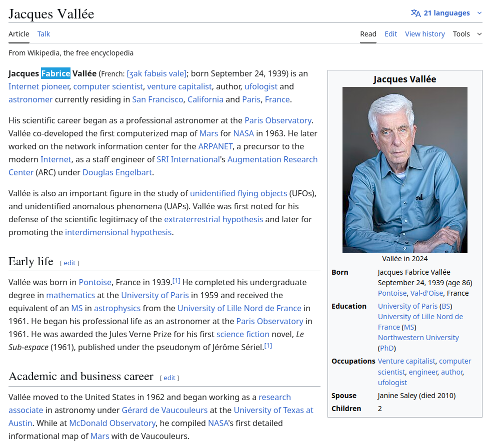Screen dimensions: 490x448
Task: Open the research associate link
Action: pyautogui.click(x=274, y=398)
